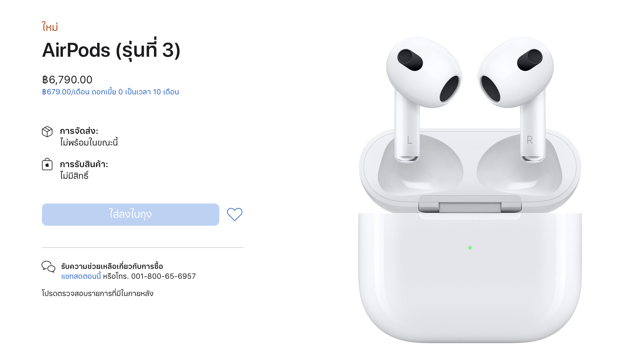Click the chat bubbles help icon
The image size is (644, 362).
(x=48, y=267)
